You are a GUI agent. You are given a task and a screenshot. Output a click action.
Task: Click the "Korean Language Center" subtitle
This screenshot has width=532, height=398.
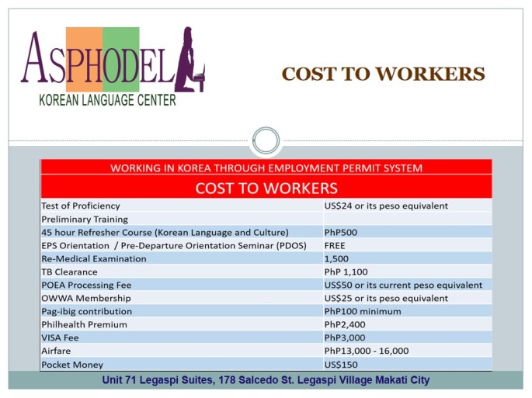(x=107, y=100)
